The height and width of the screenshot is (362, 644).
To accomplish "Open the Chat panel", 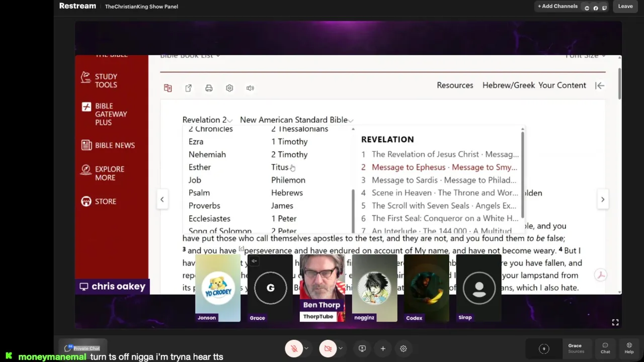I will coord(605,348).
